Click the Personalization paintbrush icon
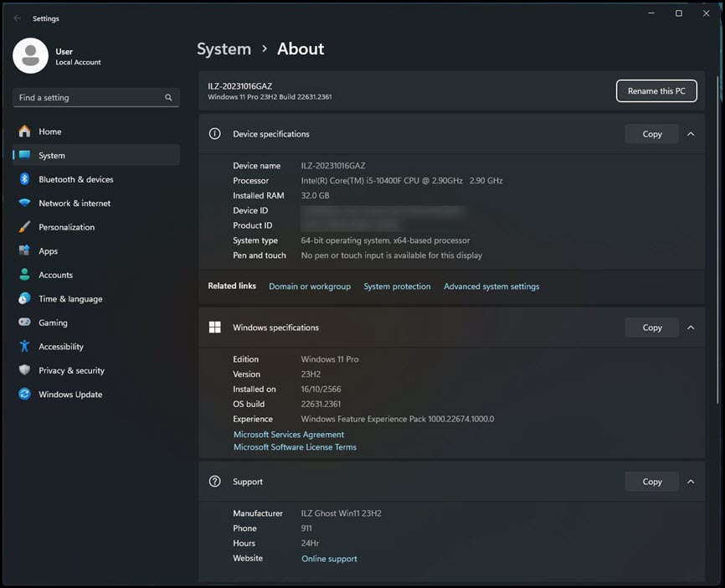725x588 pixels. [24, 227]
